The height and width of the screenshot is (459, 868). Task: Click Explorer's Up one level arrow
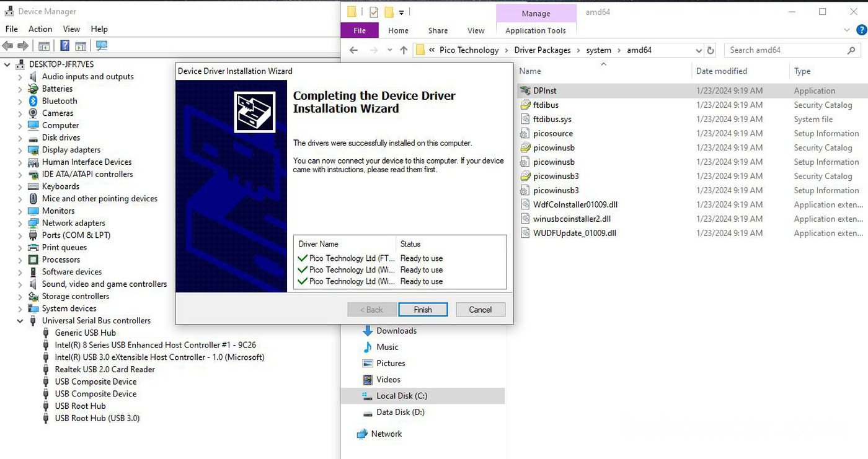click(404, 50)
